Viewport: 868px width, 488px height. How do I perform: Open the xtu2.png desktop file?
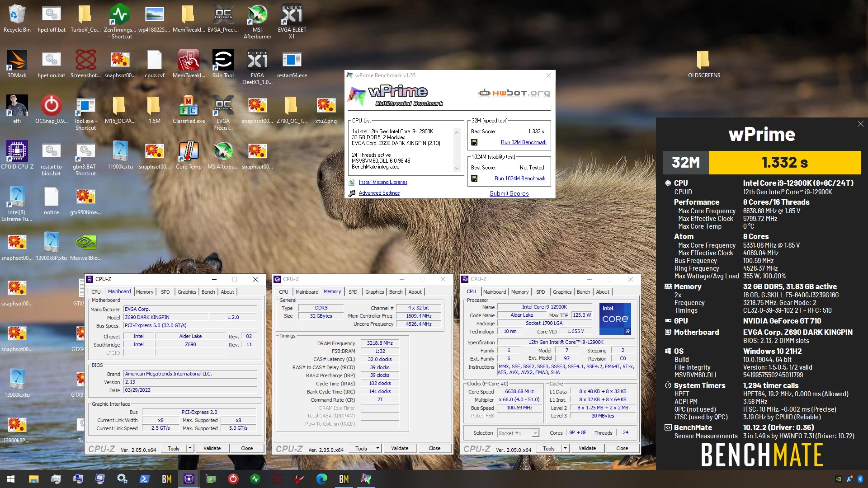(326, 110)
